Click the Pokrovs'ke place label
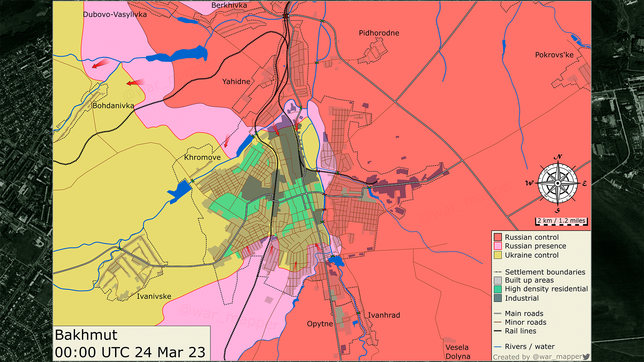Image resolution: width=644 pixels, height=362 pixels. 554,55
